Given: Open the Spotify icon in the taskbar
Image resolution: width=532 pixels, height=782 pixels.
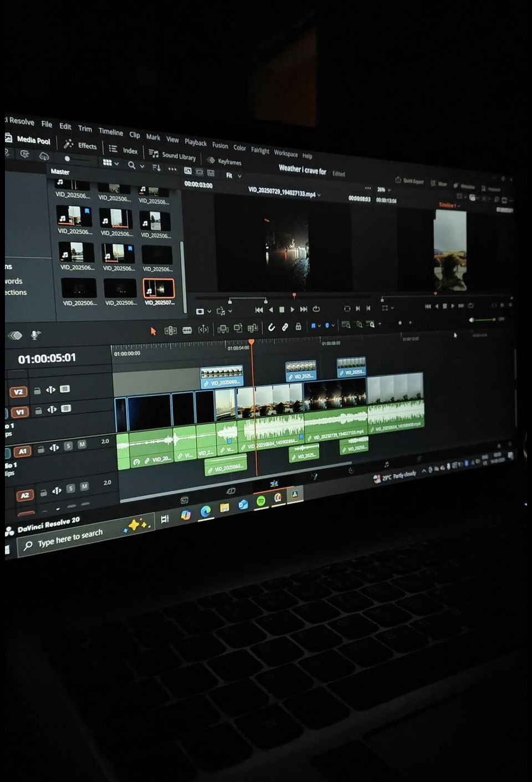Looking at the screenshot, I should 260,501.
